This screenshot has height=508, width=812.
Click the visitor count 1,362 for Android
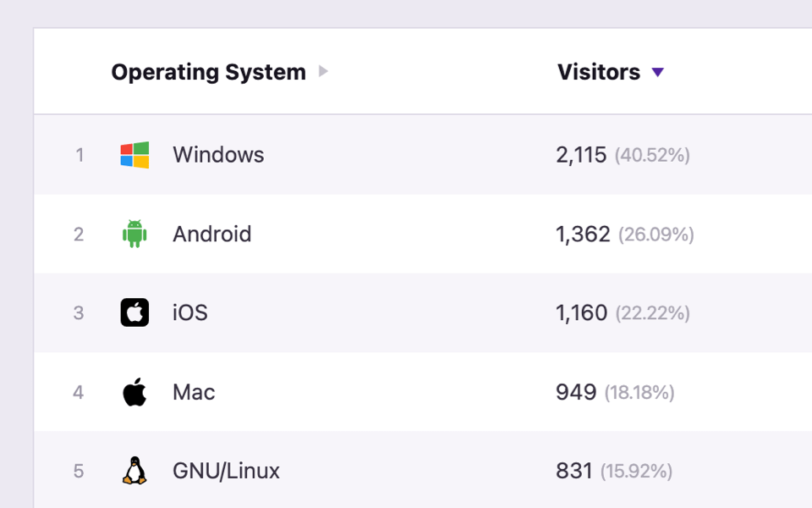(583, 234)
